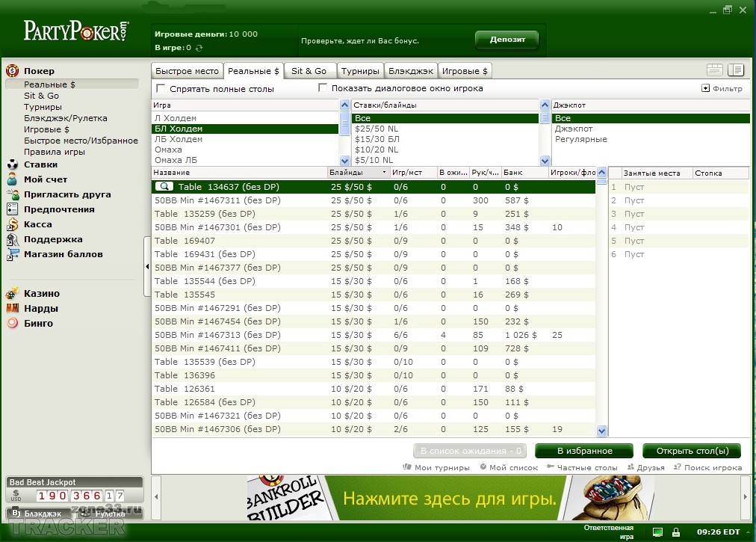Screen dimensions: 756x542
Task: Click the magnifier icon on Table 134637
Action: pyautogui.click(x=164, y=187)
